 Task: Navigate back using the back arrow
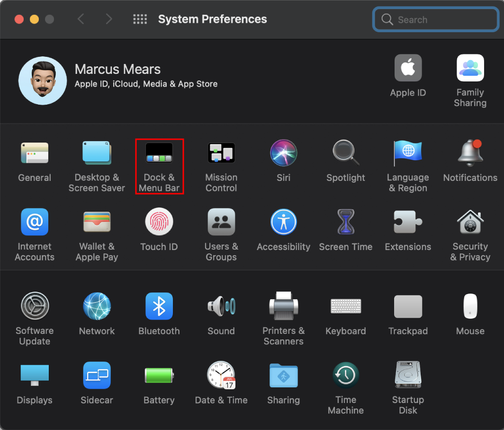[81, 19]
